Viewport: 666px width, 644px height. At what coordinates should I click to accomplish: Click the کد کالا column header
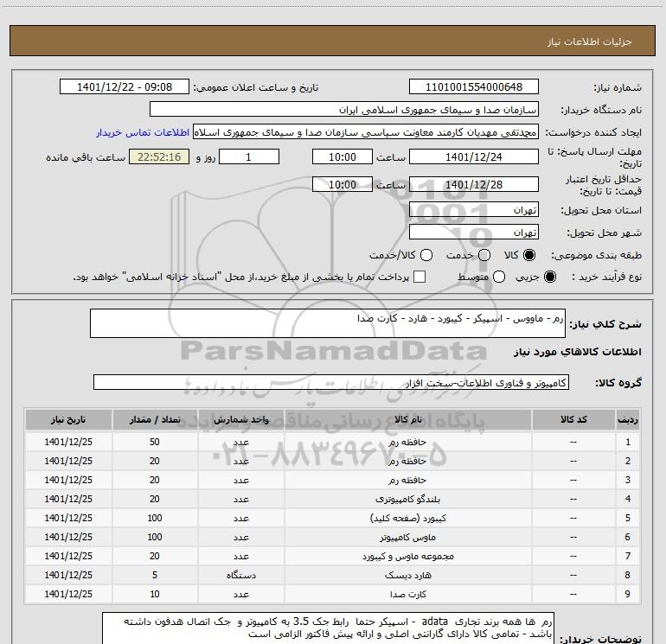[573, 419]
